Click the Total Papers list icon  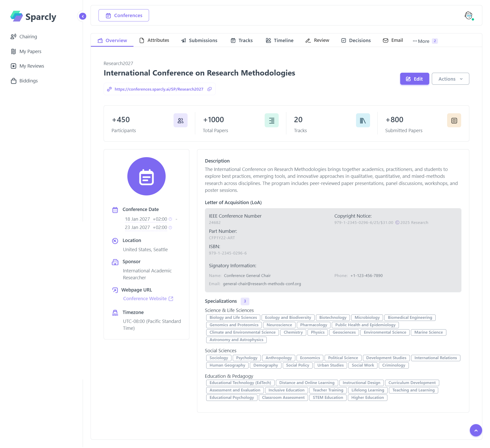pyautogui.click(x=272, y=120)
